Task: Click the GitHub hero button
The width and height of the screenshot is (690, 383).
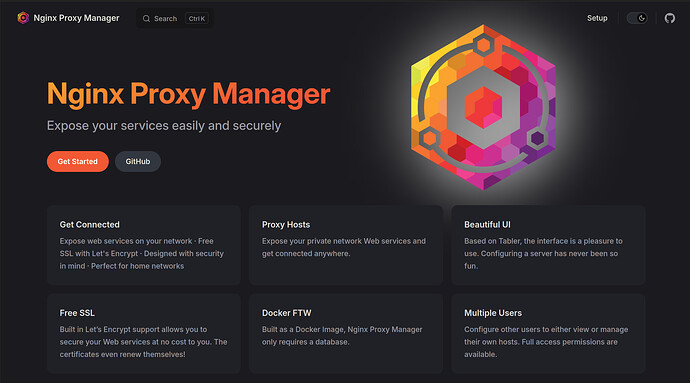Action: pos(138,162)
